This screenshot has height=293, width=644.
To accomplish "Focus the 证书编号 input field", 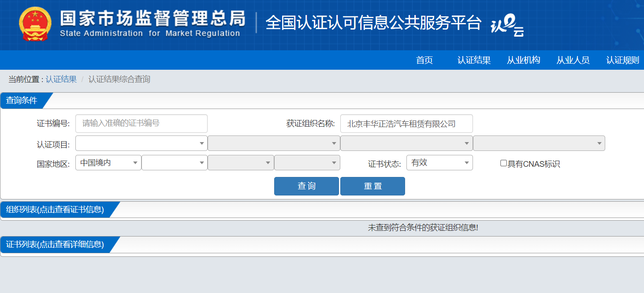I will pos(141,124).
